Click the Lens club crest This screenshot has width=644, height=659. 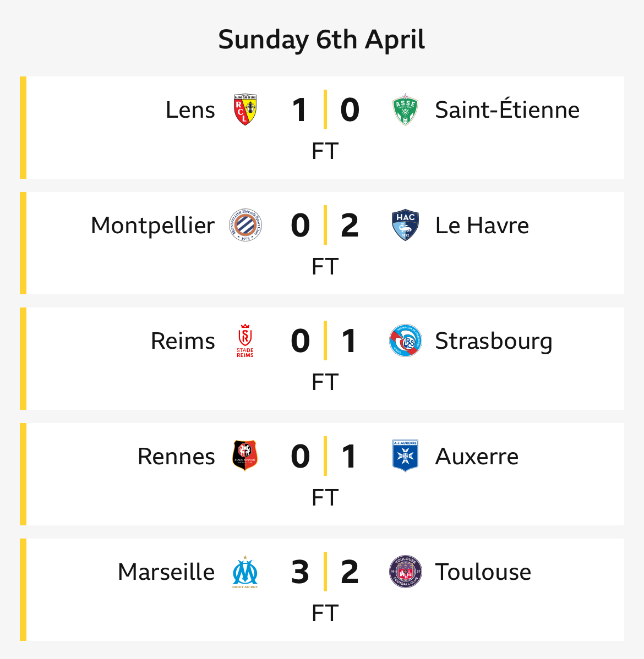point(245,109)
